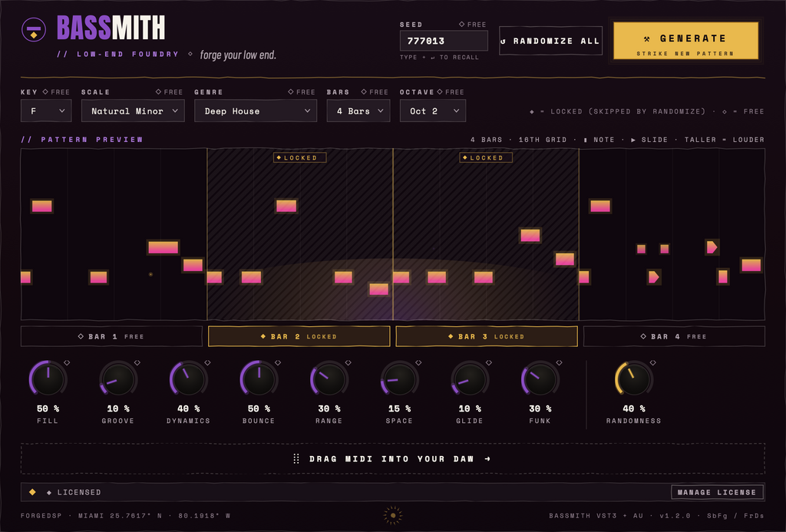This screenshot has height=532, width=786.
Task: Toggle the Genre Free lock
Action: (301, 92)
